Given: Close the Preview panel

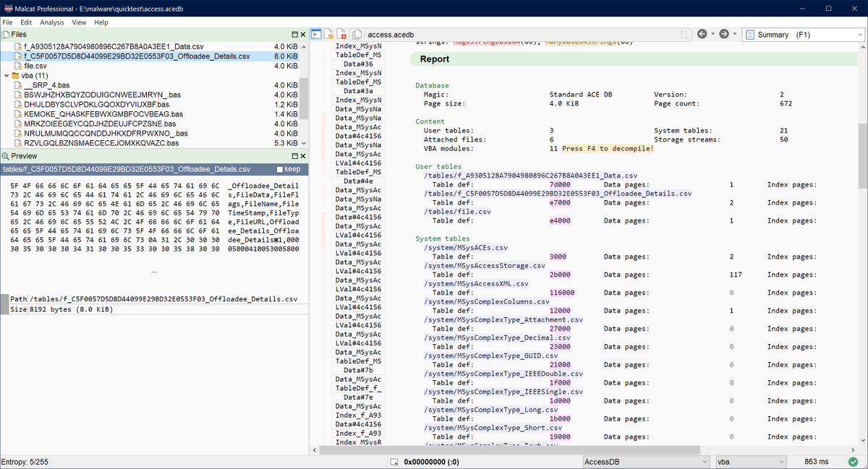Looking at the screenshot, I should click(x=303, y=156).
